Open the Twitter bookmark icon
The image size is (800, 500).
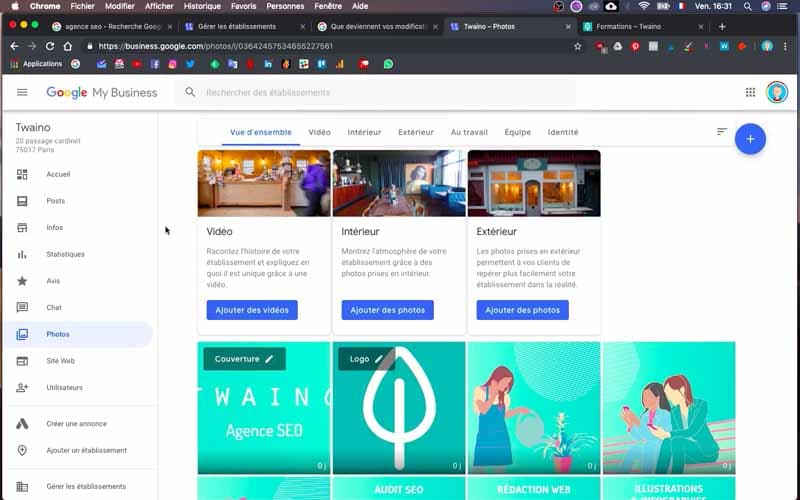[x=190, y=64]
